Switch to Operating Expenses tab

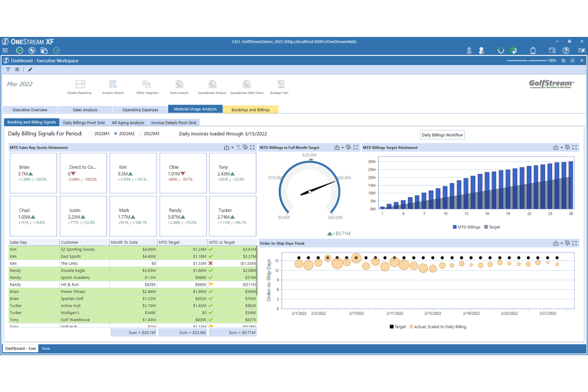point(140,110)
